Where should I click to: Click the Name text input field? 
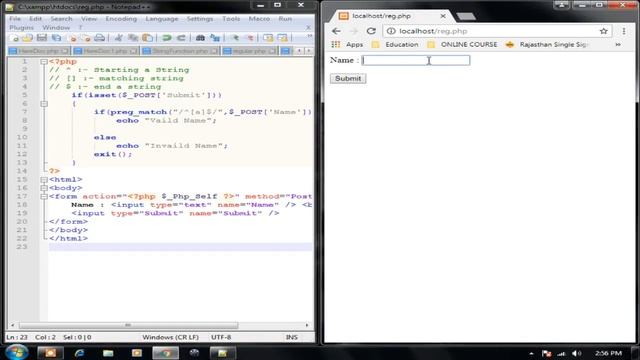pyautogui.click(x=416, y=60)
